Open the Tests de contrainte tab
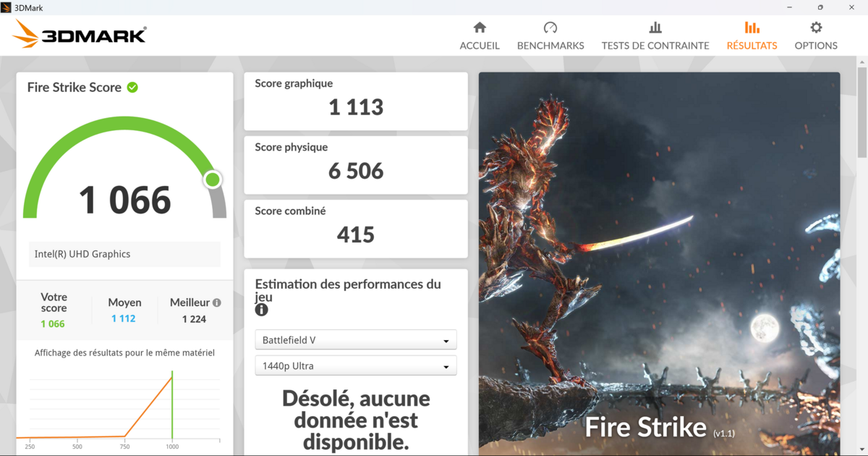This screenshot has width=868, height=456. pos(655,36)
